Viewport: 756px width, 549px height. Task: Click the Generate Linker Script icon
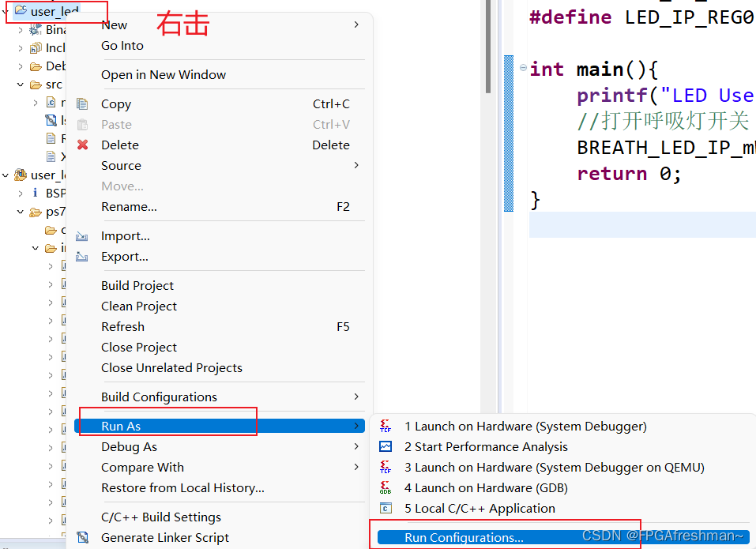(x=82, y=537)
